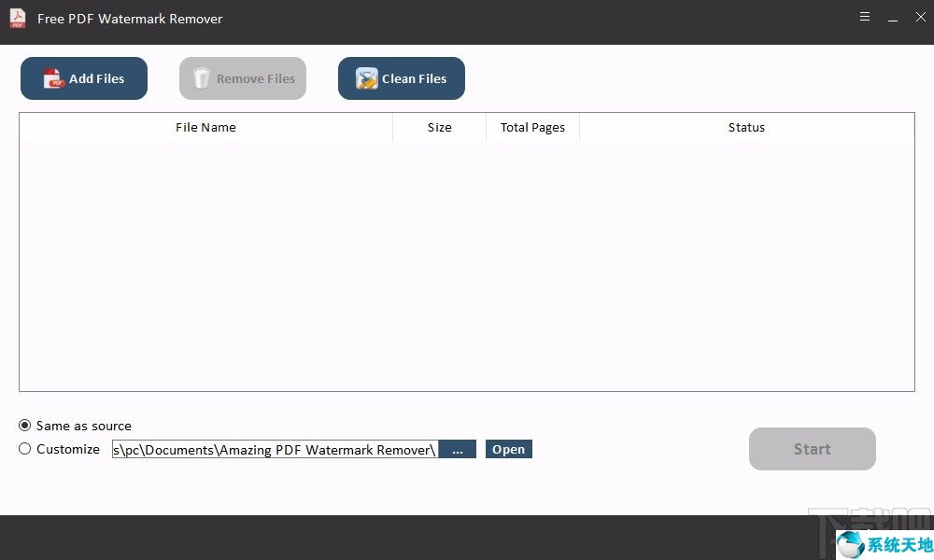Click the File Name column header
Screen dimensions: 934x560
point(206,127)
